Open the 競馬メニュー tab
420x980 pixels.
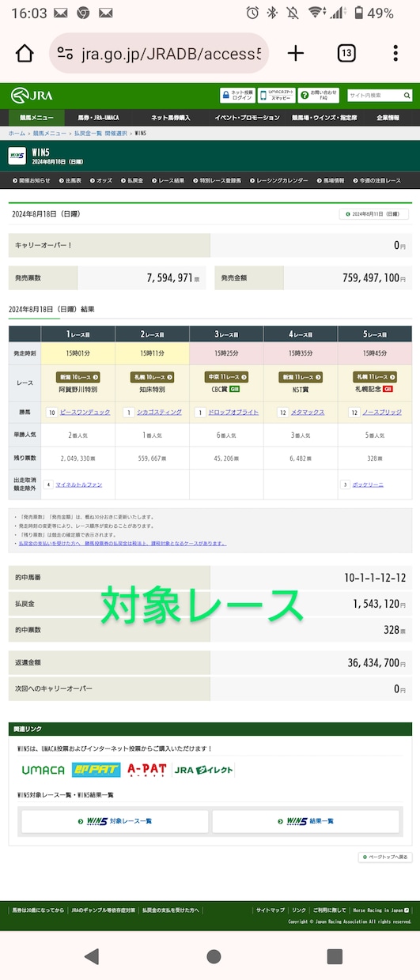[37, 118]
